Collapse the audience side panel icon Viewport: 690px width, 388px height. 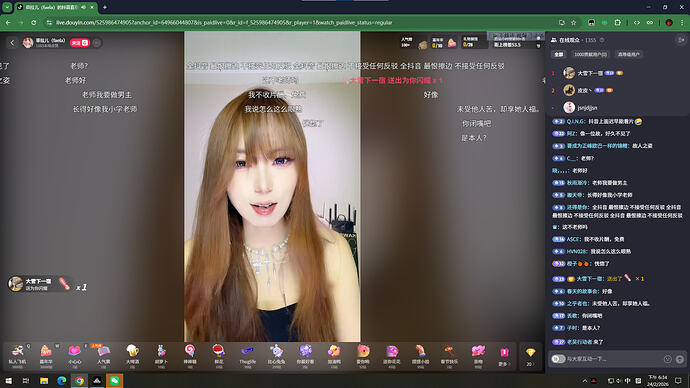pos(680,40)
